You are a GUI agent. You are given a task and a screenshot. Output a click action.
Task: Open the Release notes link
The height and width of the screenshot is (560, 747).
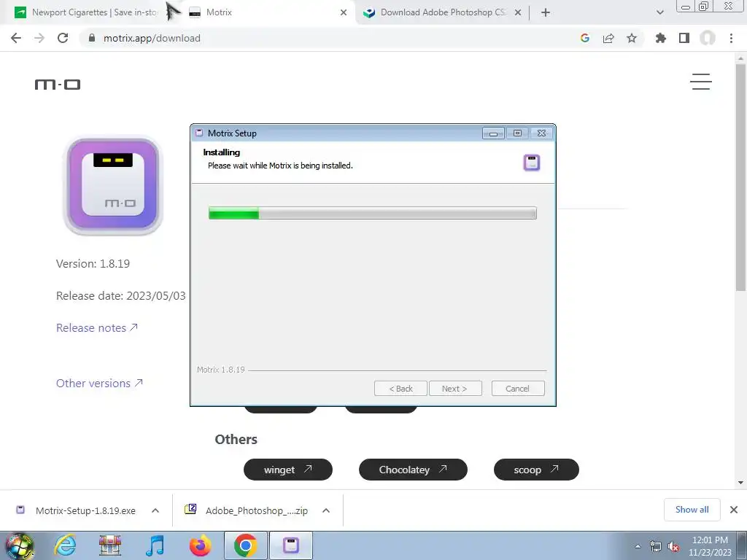pyautogui.click(x=97, y=327)
